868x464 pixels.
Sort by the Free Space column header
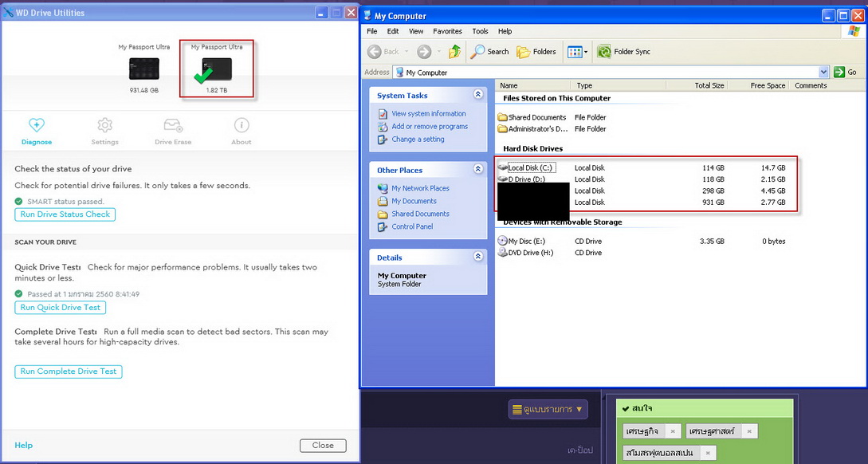tap(758, 85)
